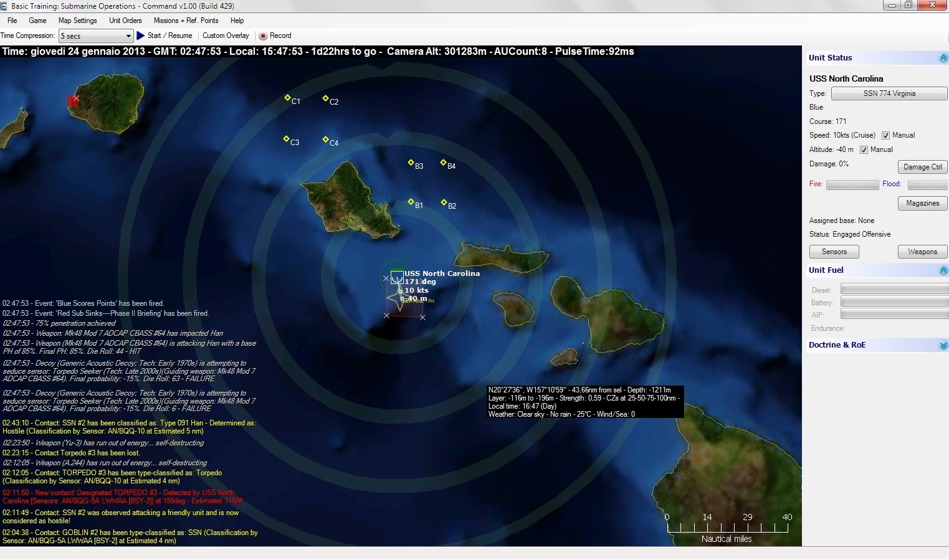Click the 'Blue Scores Points' event message
Viewport: 949px width, 560px height.
pos(83,303)
